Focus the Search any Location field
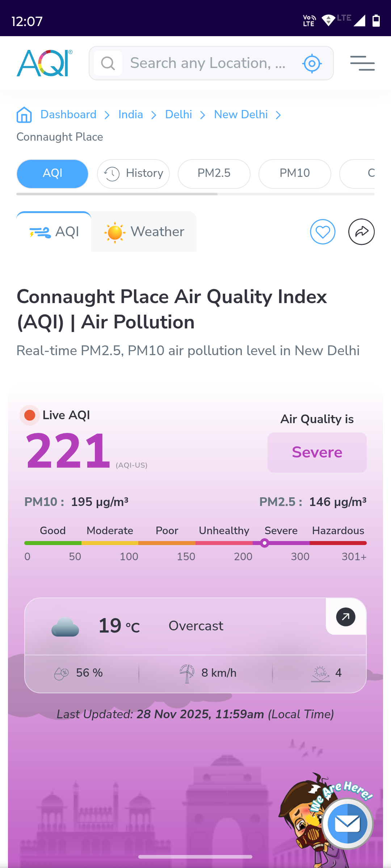This screenshot has width=391, height=868. click(x=208, y=63)
